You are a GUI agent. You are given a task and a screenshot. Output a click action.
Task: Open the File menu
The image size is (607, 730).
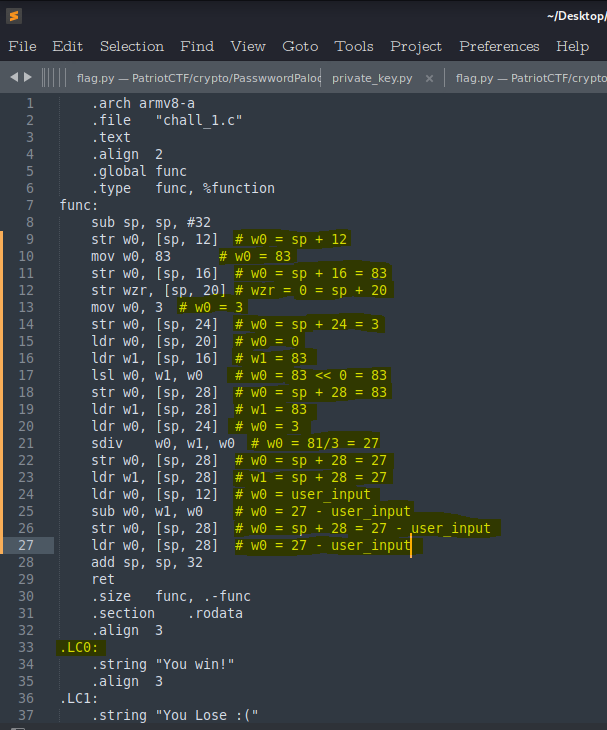point(22,46)
